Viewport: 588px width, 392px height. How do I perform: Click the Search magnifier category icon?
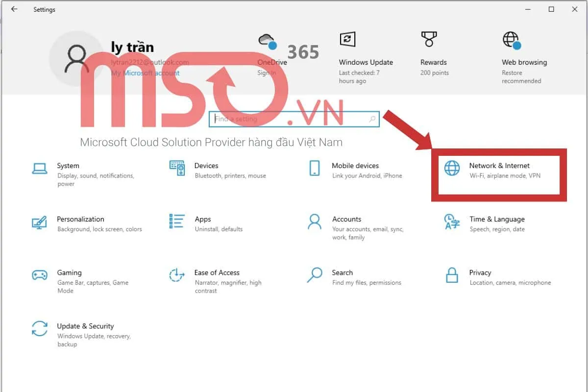pyautogui.click(x=315, y=275)
